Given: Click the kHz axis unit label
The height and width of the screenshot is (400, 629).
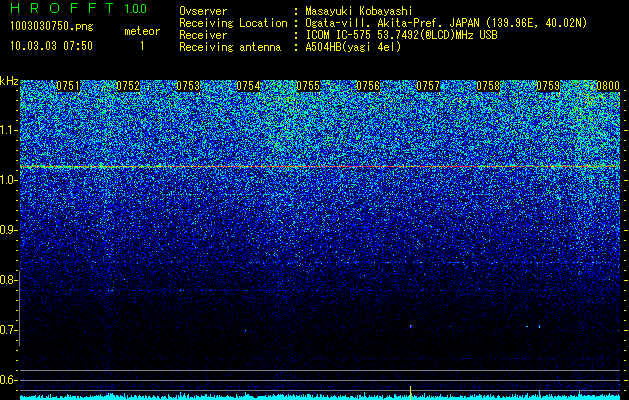Looking at the screenshot, I should pyautogui.click(x=9, y=81).
